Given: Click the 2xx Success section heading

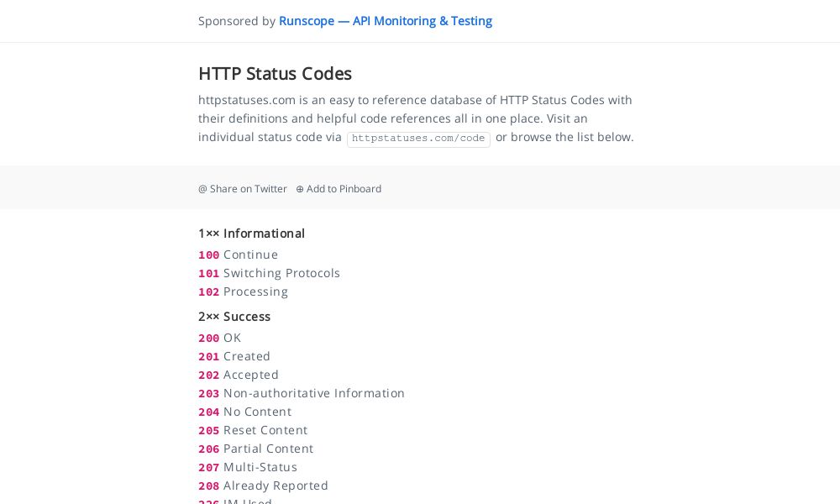Looking at the screenshot, I should click(234, 317).
